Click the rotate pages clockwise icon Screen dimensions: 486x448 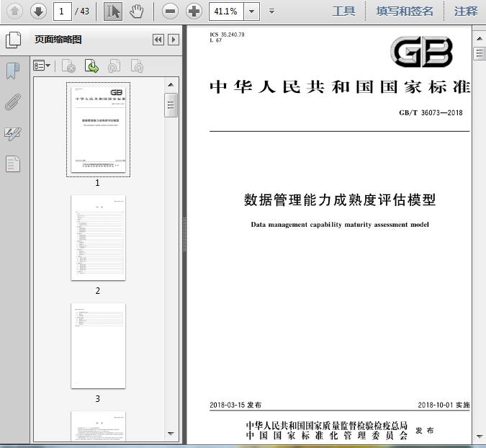[137, 66]
